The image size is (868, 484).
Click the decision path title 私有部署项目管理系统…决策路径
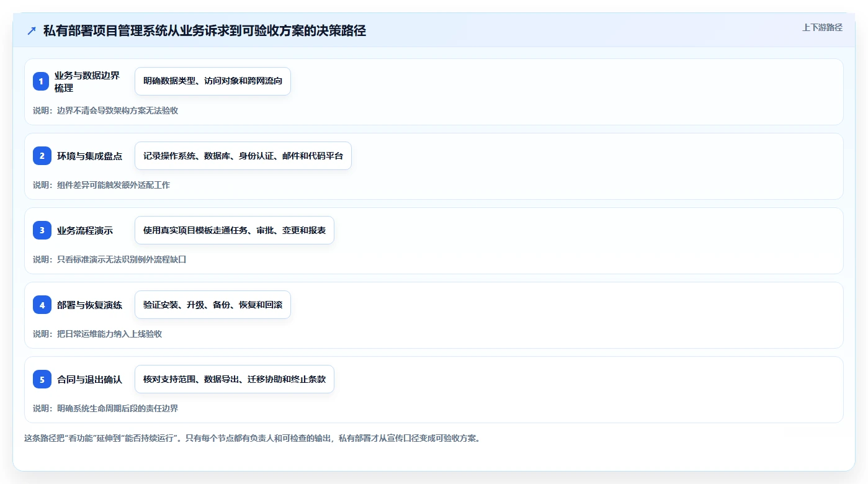coord(205,31)
